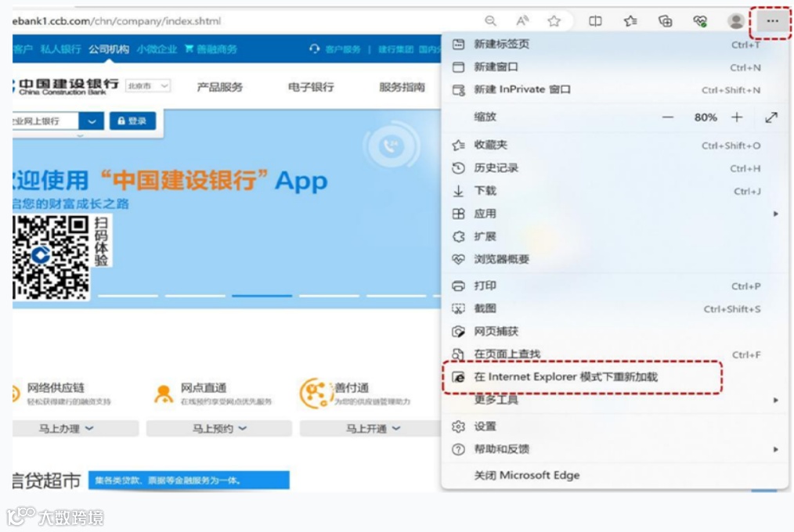Screen dimensions: 794x532
Task: Select 新建 InPrivate 窗口 menu item
Action: (614, 90)
